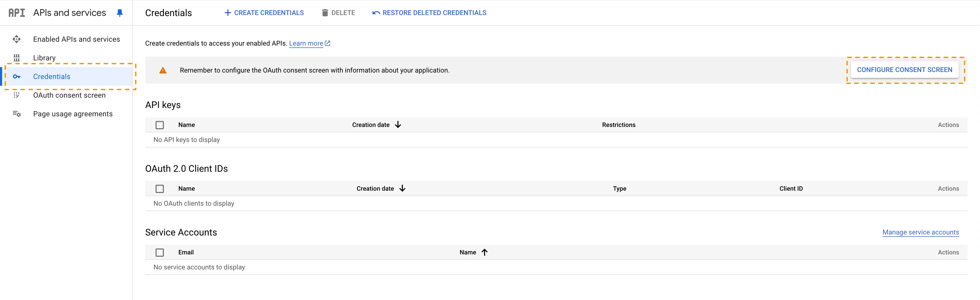This screenshot has height=300, width=980.
Task: Click the external link icon after Learn more
Action: tap(327, 43)
